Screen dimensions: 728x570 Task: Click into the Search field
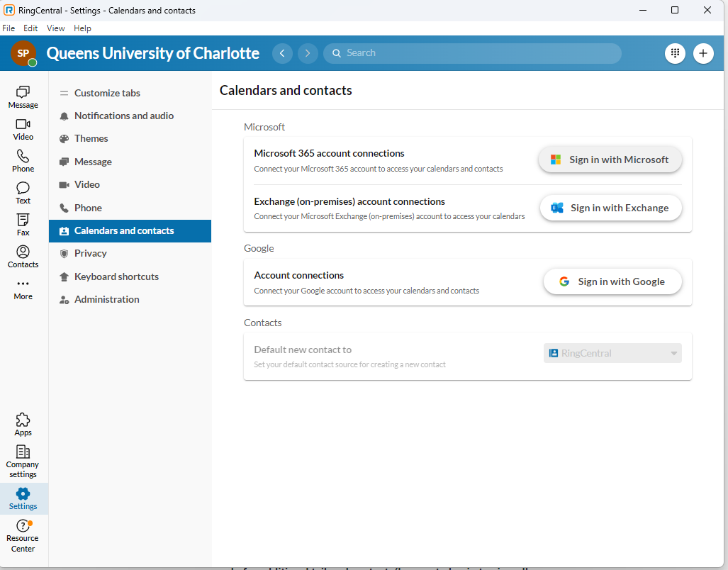coord(473,53)
